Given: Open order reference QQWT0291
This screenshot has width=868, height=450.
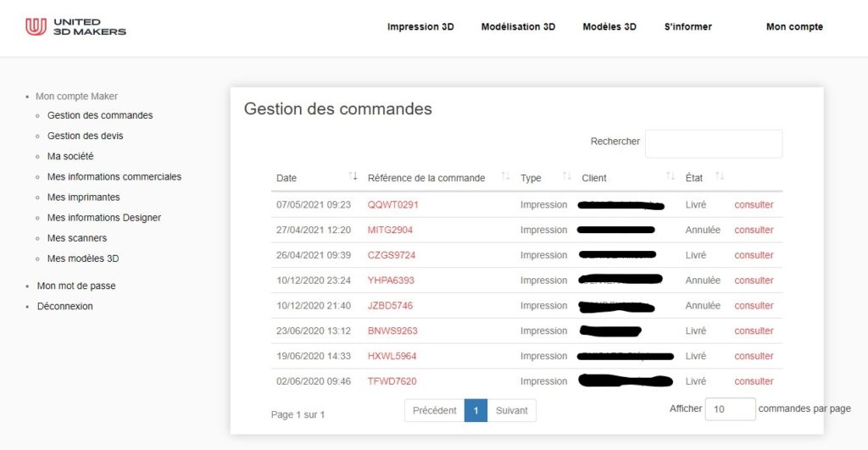Looking at the screenshot, I should point(393,205).
